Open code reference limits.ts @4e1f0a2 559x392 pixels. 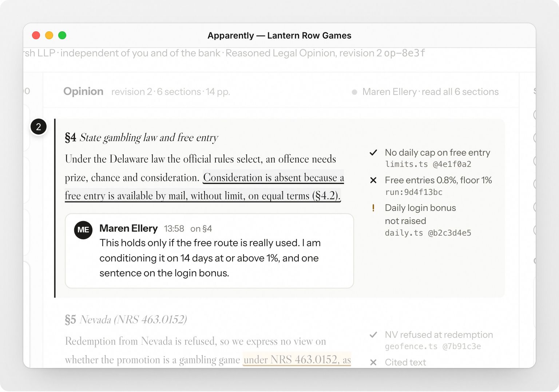(x=428, y=164)
